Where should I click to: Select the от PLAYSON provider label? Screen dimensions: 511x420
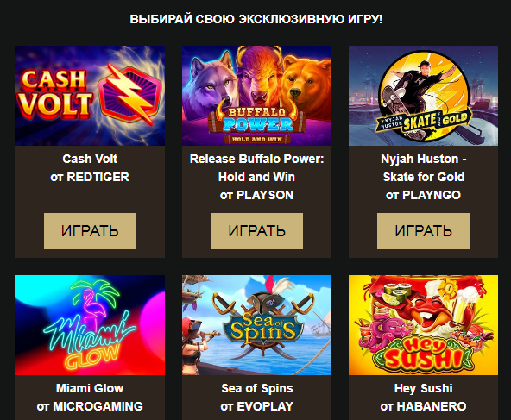[257, 195]
